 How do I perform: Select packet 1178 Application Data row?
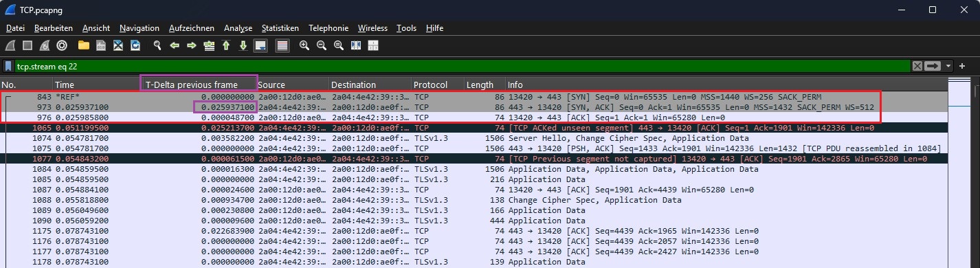point(474,262)
